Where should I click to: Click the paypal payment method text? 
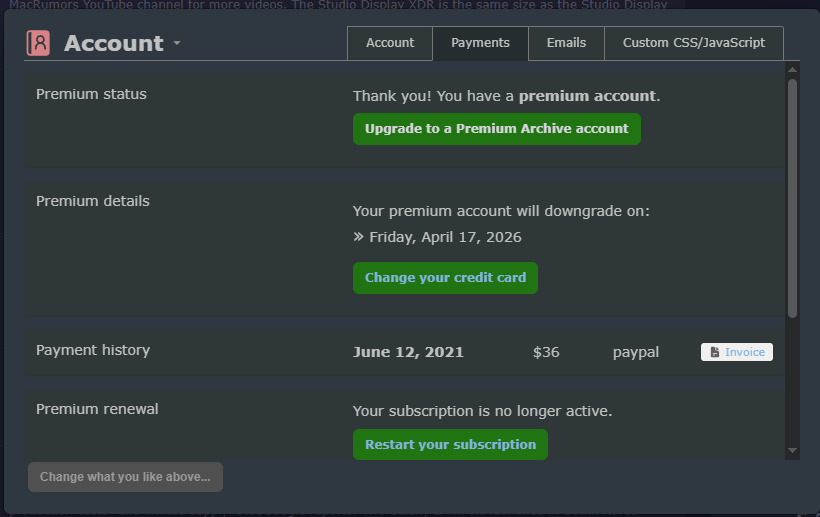pos(636,352)
